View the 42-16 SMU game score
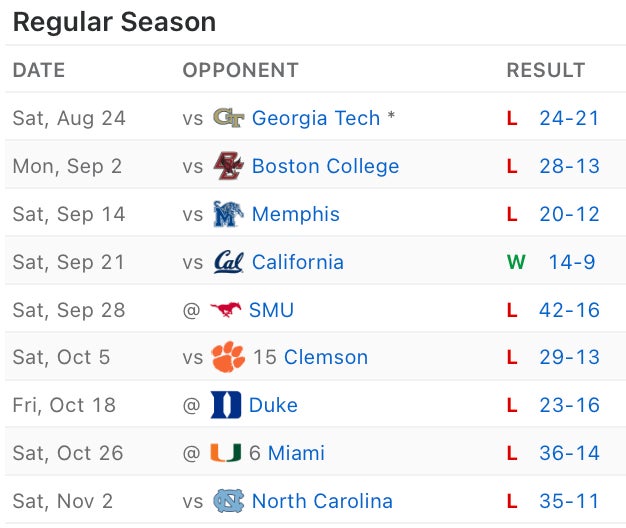 (x=569, y=310)
